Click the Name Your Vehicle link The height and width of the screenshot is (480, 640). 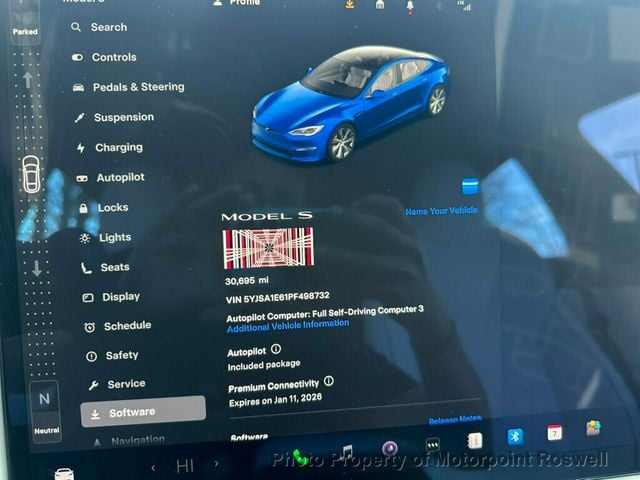pos(441,211)
